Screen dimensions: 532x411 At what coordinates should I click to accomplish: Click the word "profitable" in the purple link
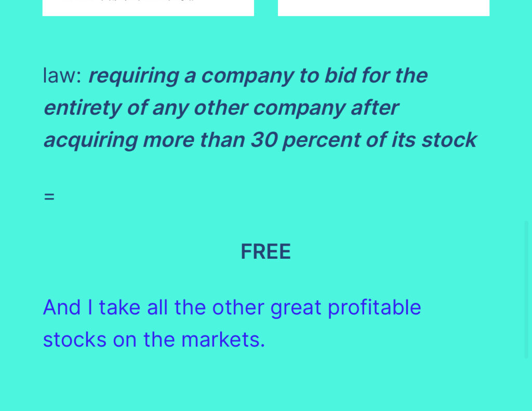(x=374, y=307)
